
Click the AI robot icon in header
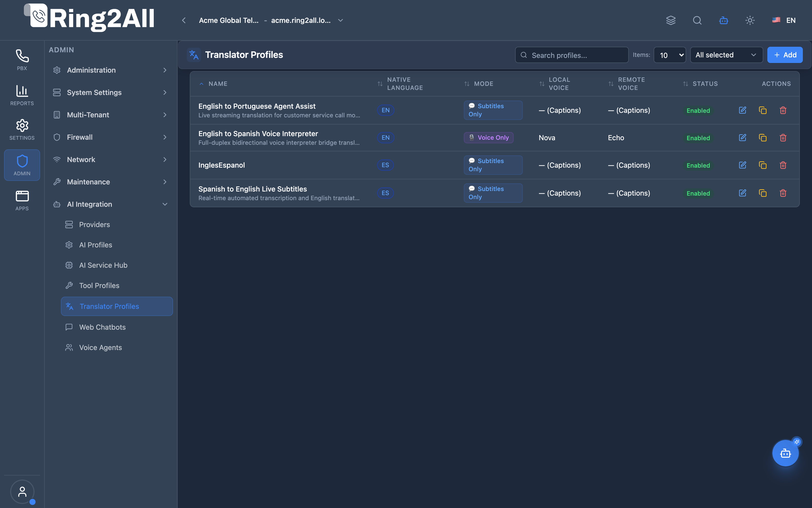point(723,20)
